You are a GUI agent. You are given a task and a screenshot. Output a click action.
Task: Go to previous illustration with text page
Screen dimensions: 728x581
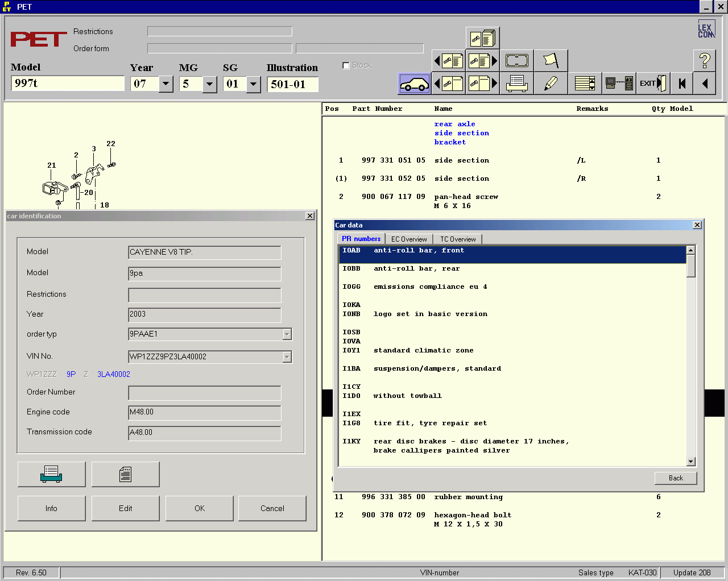click(x=448, y=61)
